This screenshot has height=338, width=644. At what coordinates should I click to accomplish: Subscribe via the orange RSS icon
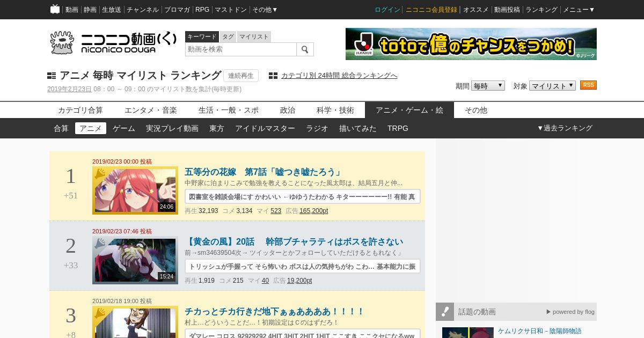588,85
